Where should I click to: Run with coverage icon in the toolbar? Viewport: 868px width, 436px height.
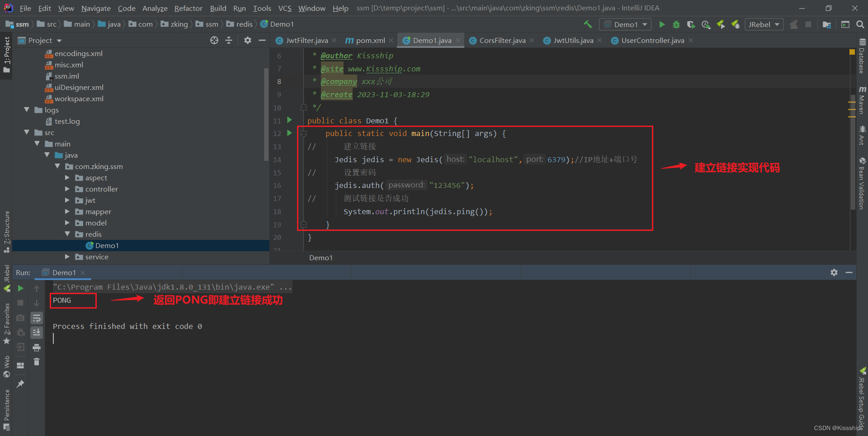pos(691,24)
